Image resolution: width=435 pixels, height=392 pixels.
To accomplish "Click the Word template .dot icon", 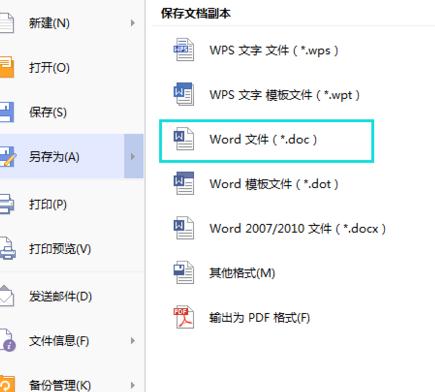I will click(x=184, y=183).
